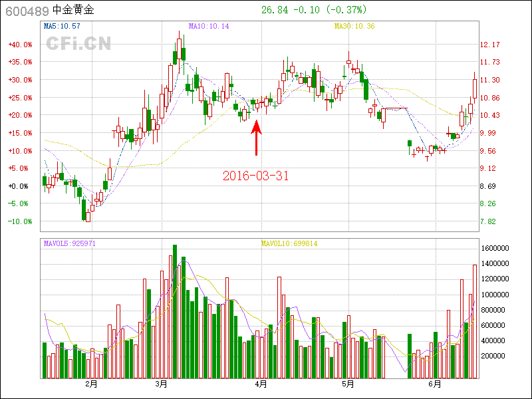Screen dimensions: 532x399
Task: Click the 4月 month axis label
Action: [x=261, y=384]
